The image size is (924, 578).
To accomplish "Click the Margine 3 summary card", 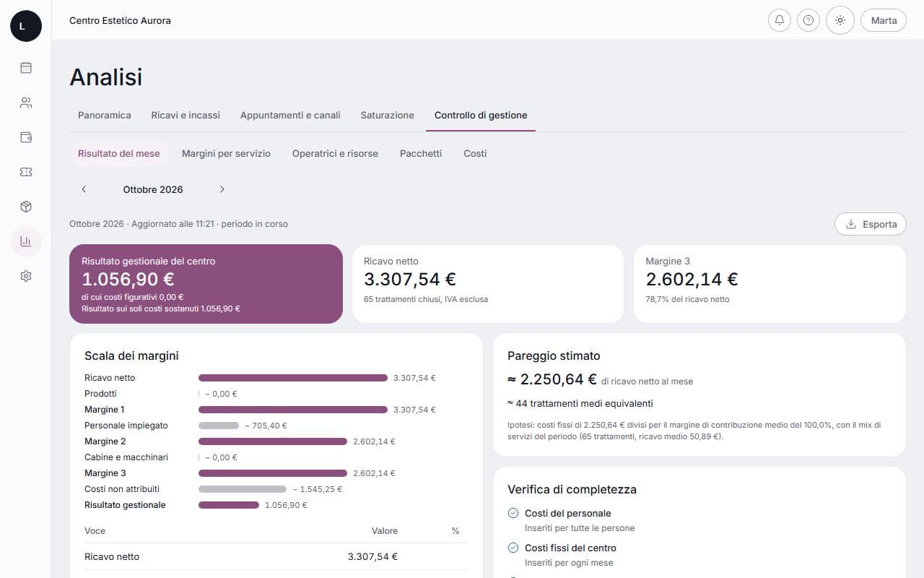I will 770,284.
